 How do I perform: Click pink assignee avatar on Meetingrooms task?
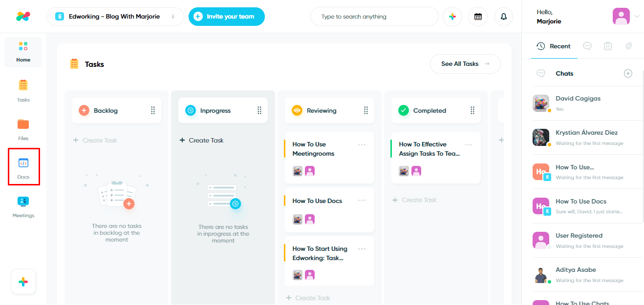pyautogui.click(x=310, y=171)
